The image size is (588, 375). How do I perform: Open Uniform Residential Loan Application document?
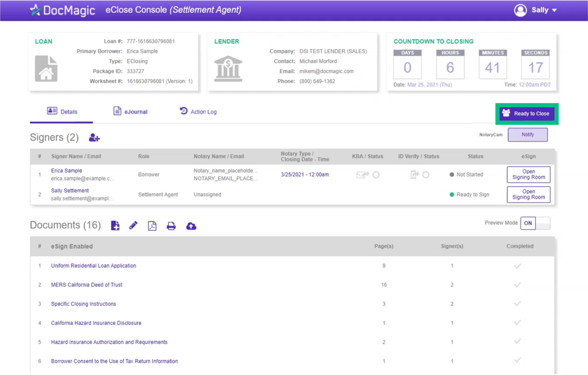(93, 266)
